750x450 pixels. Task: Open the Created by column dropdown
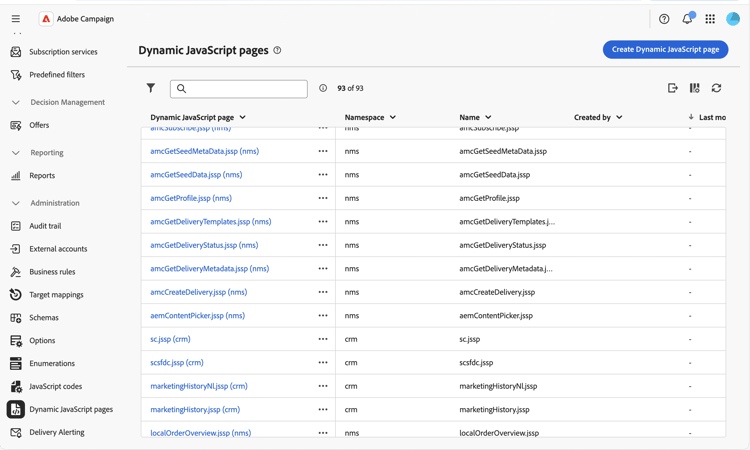(619, 117)
